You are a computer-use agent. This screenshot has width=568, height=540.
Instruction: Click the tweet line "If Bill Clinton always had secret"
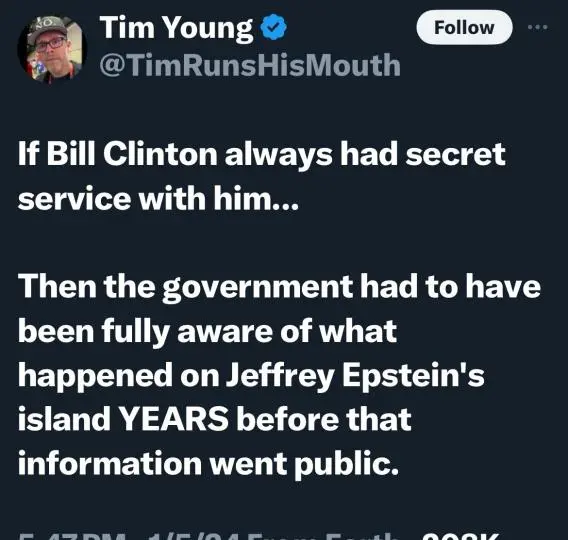coord(262,155)
